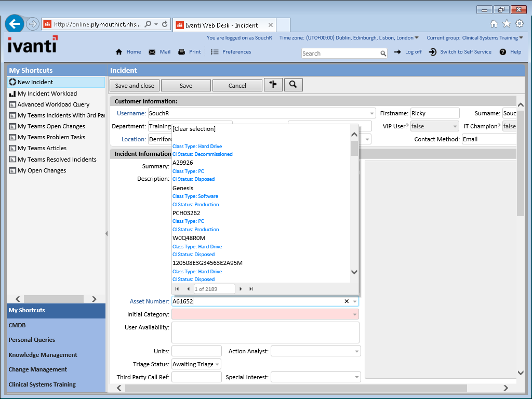The image size is (532, 399).
Task: Open Knowledge Management panel section
Action: [56, 354]
